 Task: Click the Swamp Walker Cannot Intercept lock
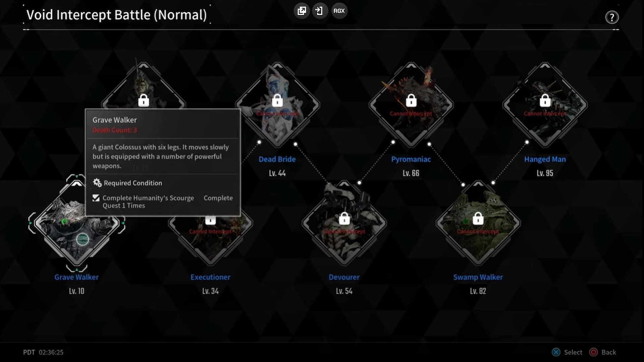pyautogui.click(x=478, y=219)
